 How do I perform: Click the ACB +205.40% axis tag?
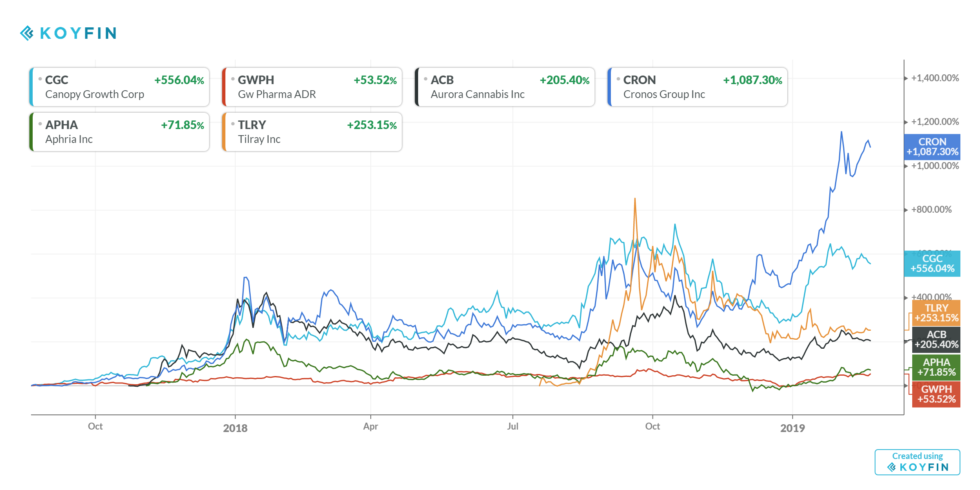[x=936, y=340]
